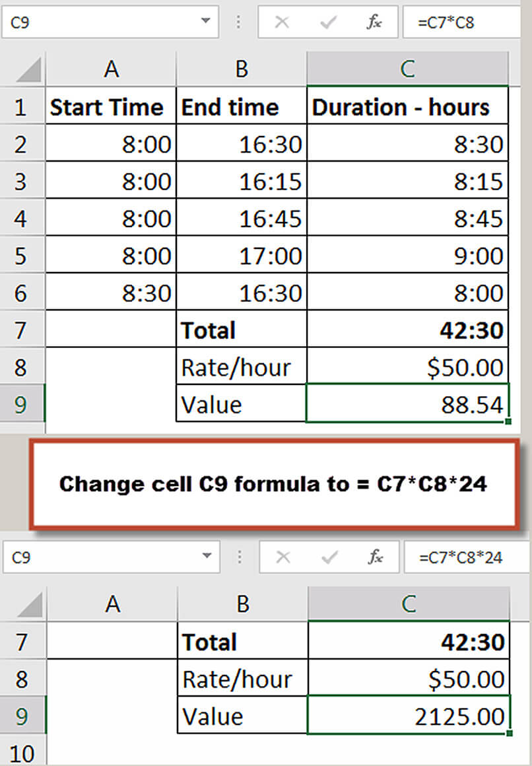The width and height of the screenshot is (532, 766).
Task: Click the Select All triangle in the bottom sheet
Action: [x=30, y=605]
